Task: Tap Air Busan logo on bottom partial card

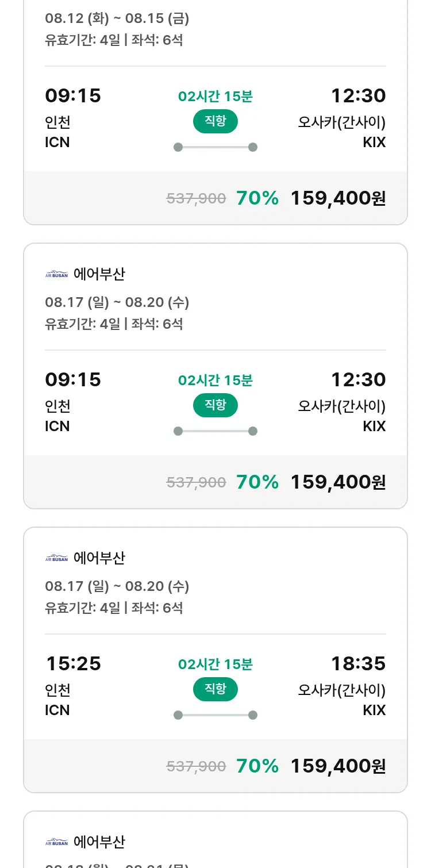Action: 56,842
